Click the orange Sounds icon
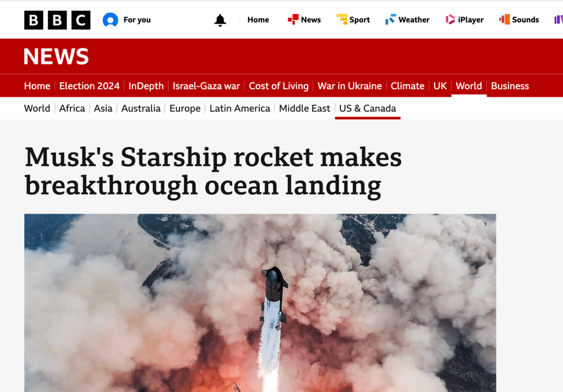563x392 pixels. coord(505,19)
